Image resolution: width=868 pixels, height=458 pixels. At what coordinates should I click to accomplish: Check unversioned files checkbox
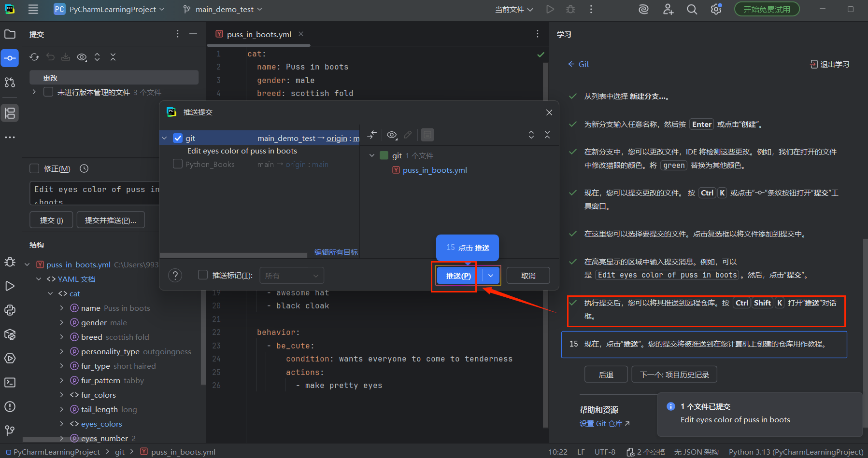point(48,92)
